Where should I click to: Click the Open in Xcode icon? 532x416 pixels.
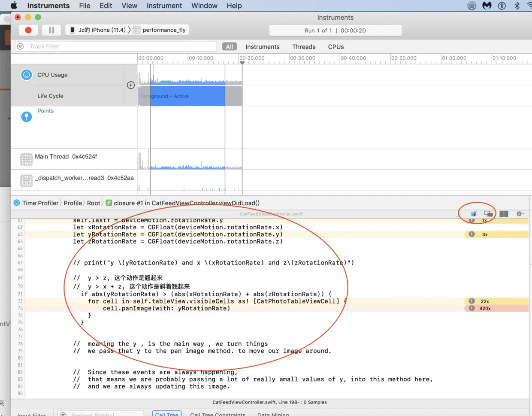474,213
